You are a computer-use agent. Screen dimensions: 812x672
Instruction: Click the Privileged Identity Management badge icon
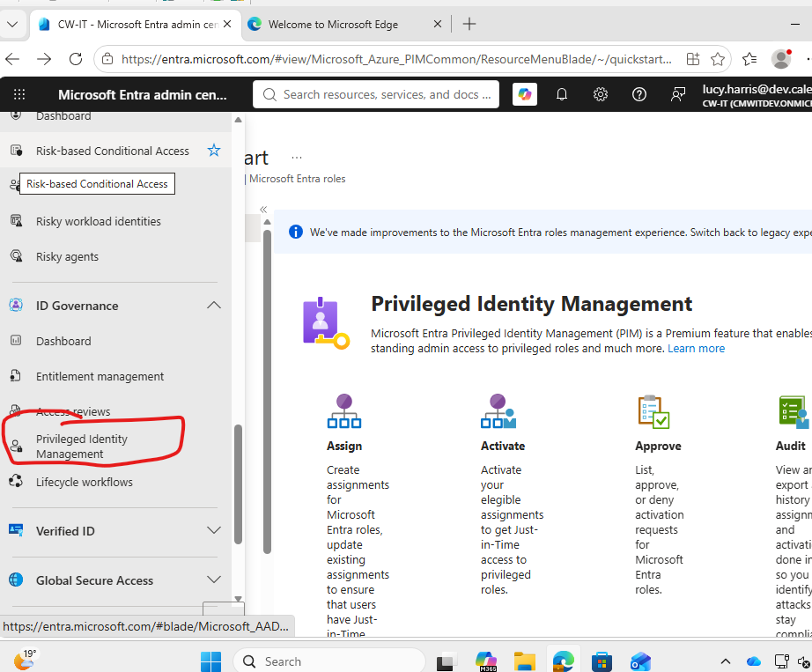click(x=326, y=323)
